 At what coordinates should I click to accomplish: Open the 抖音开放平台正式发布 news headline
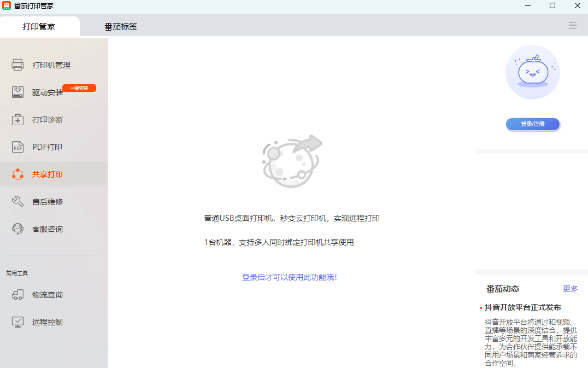pyautogui.click(x=522, y=307)
